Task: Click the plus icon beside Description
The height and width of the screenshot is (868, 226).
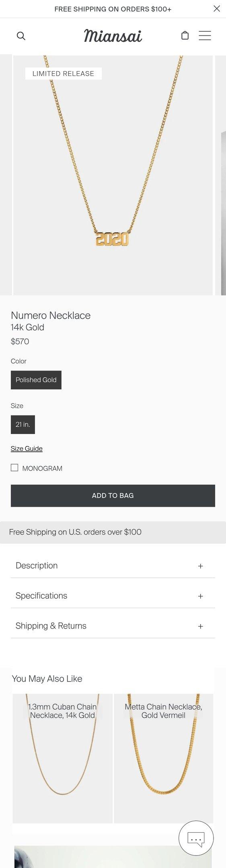Action: click(200, 566)
